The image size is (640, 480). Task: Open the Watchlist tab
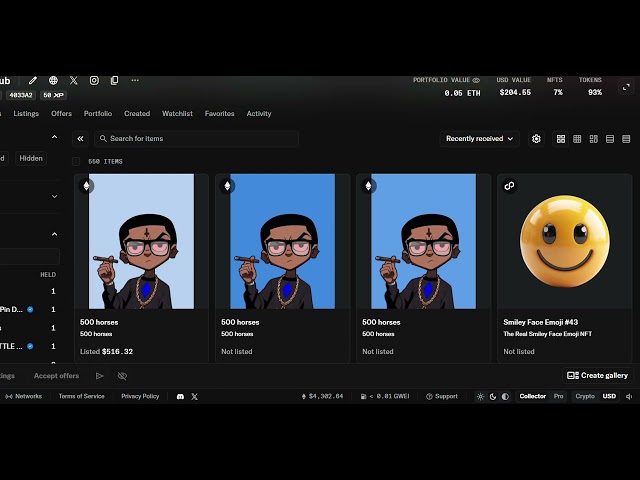point(177,113)
